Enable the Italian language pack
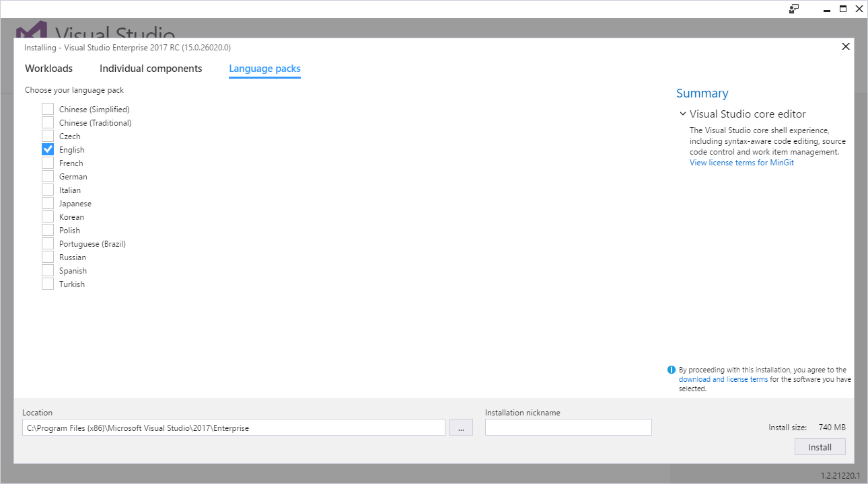This screenshot has width=868, height=484. [48, 190]
